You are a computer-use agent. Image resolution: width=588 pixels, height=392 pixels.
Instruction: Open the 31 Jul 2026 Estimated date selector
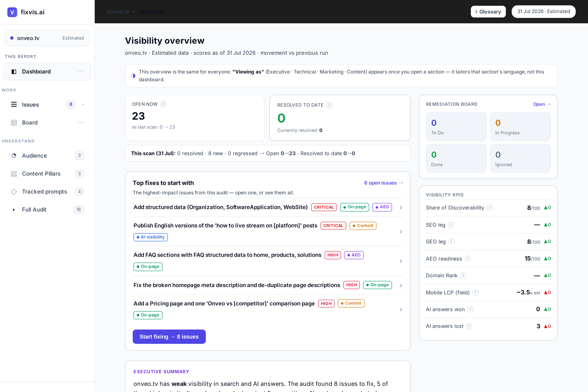543,11
